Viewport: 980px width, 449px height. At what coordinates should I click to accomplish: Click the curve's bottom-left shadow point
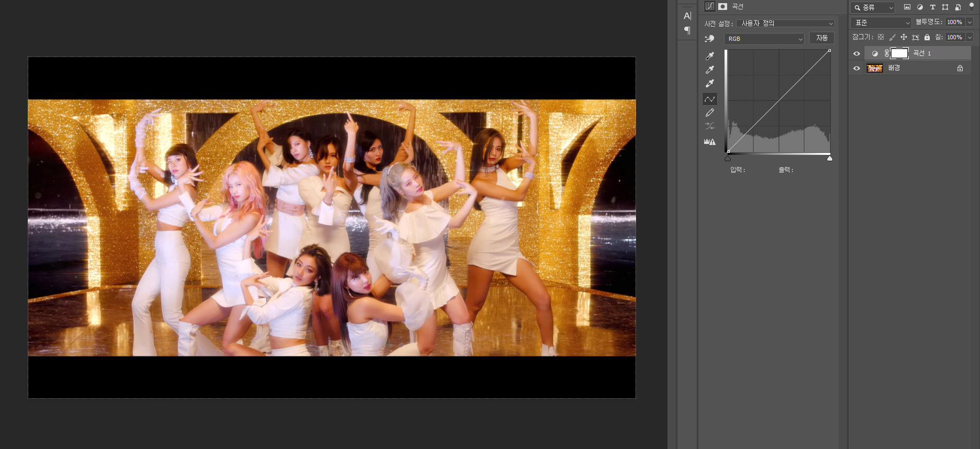728,152
